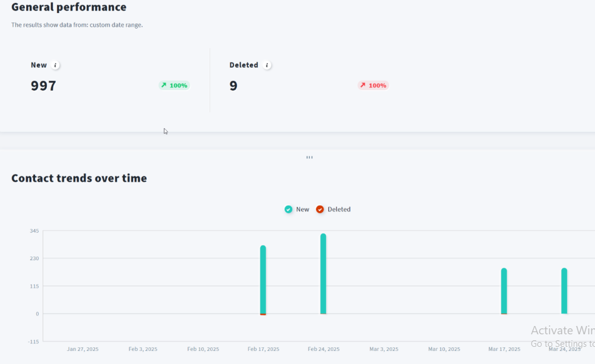The height and width of the screenshot is (364, 595).
Task: Click the red deleted segment under Feb 17 bar
Action: pos(263,314)
